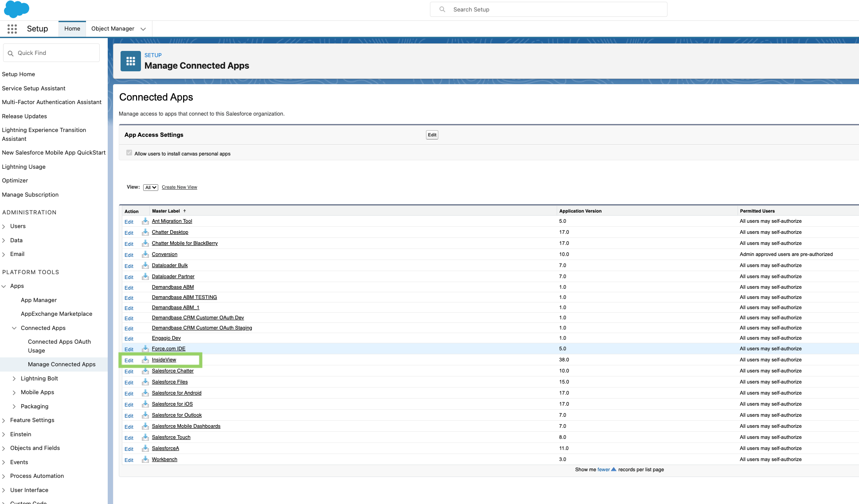Screen dimensions: 859x504
Task: Expand the Data section in sidebar
Action: [4, 240]
